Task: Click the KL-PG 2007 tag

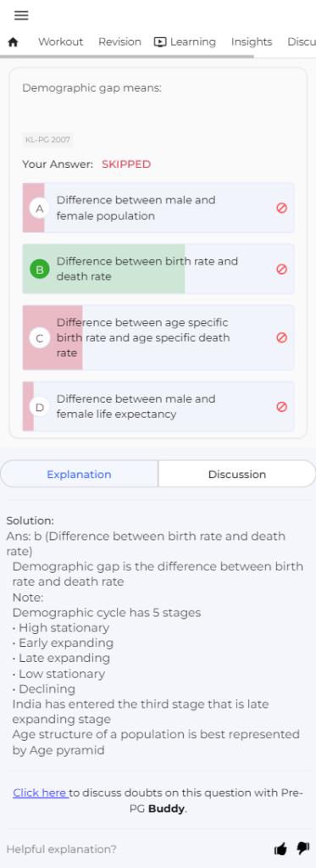Action: coord(48,140)
